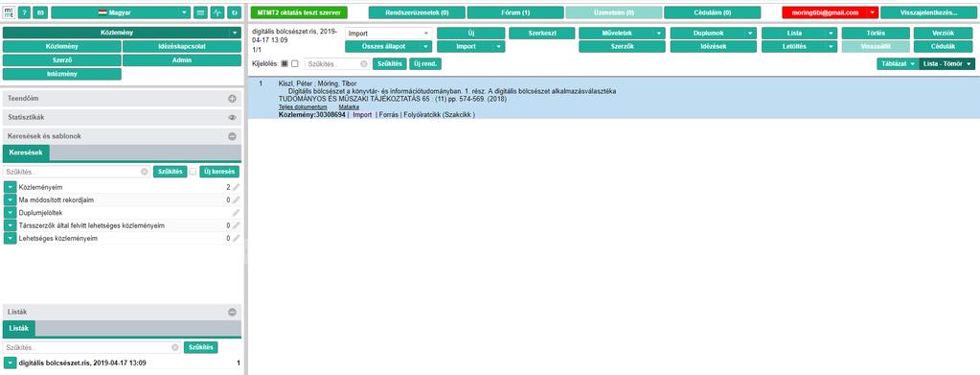Open the help question mark icon
The height and width of the screenshot is (375, 980).
pos(24,12)
